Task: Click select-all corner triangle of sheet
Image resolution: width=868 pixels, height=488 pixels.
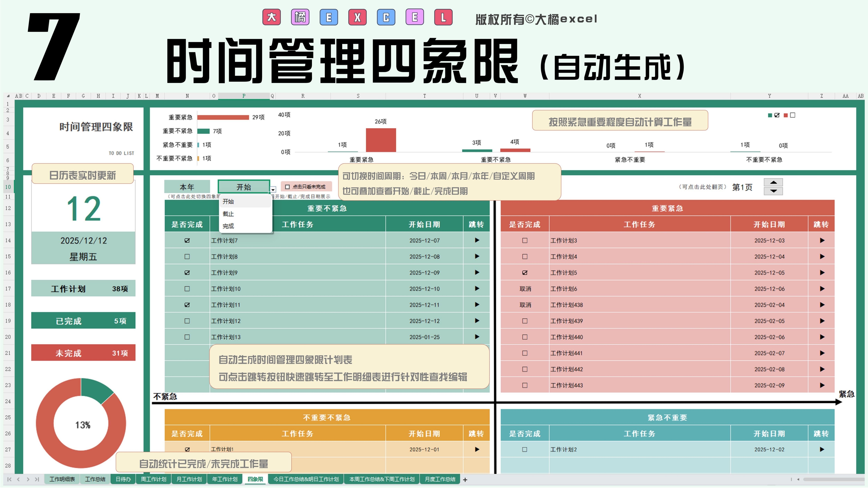Action: click(x=8, y=96)
